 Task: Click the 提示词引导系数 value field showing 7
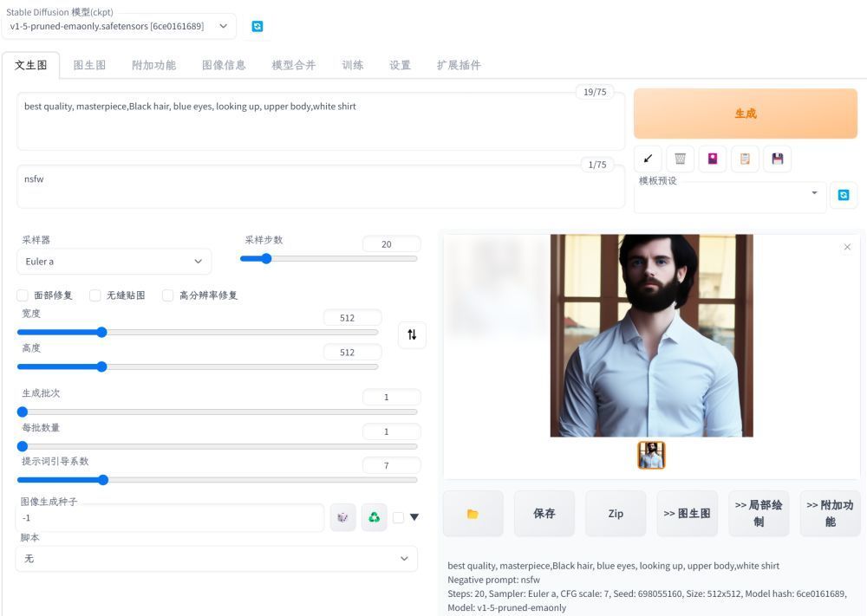pyautogui.click(x=392, y=466)
